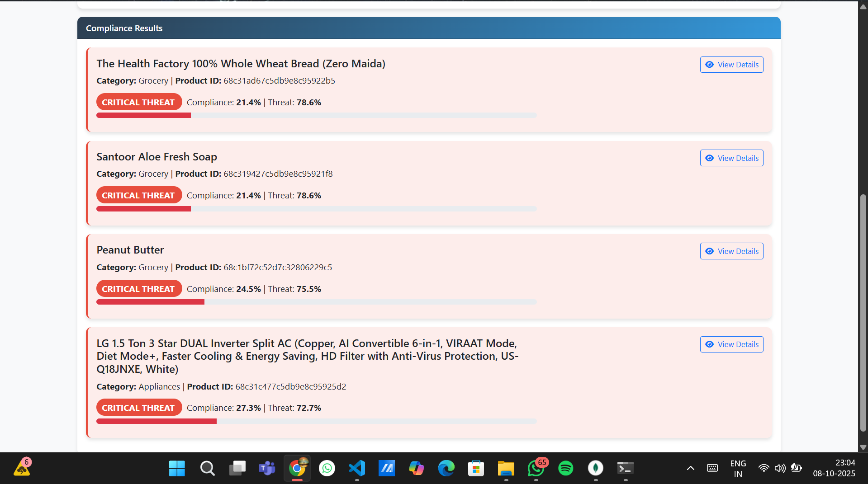Screen dimensions: 868x484
Task: Open the ENG IN language switcher
Action: (738, 469)
